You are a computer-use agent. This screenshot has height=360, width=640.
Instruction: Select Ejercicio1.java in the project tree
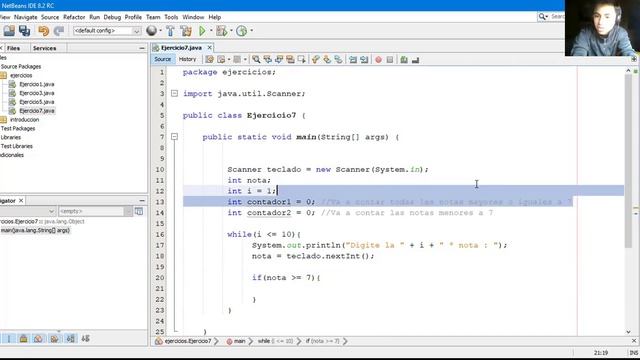point(36,84)
